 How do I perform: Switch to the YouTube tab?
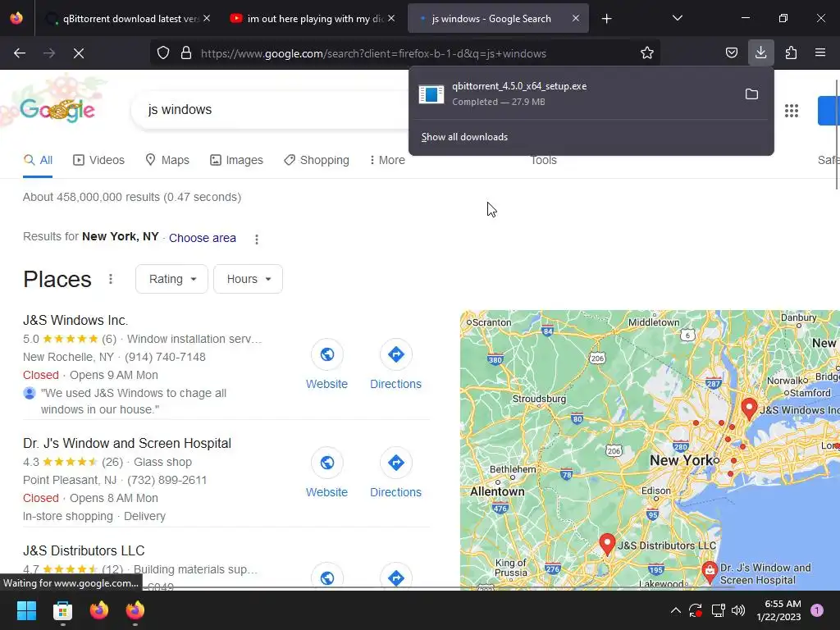click(314, 19)
